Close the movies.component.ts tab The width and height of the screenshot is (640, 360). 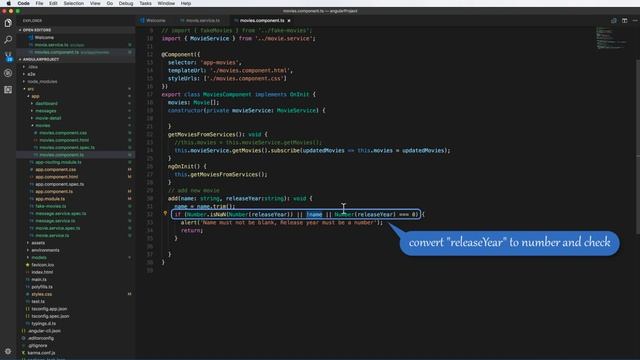(289, 20)
